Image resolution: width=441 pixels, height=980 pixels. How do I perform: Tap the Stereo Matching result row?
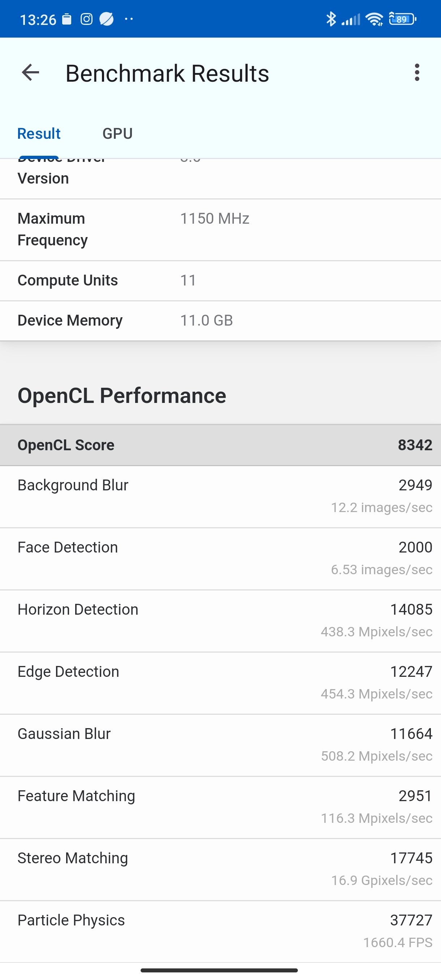coord(221,869)
